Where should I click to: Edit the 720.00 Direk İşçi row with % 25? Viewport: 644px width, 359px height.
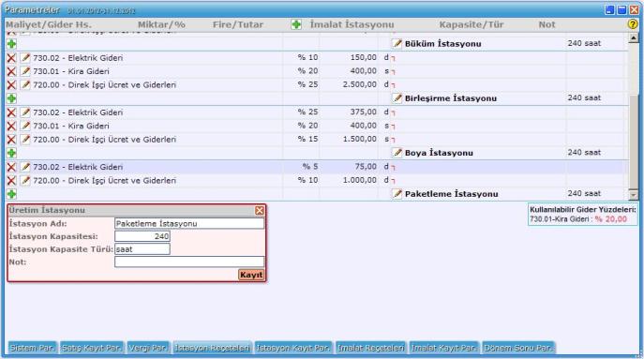pos(25,85)
